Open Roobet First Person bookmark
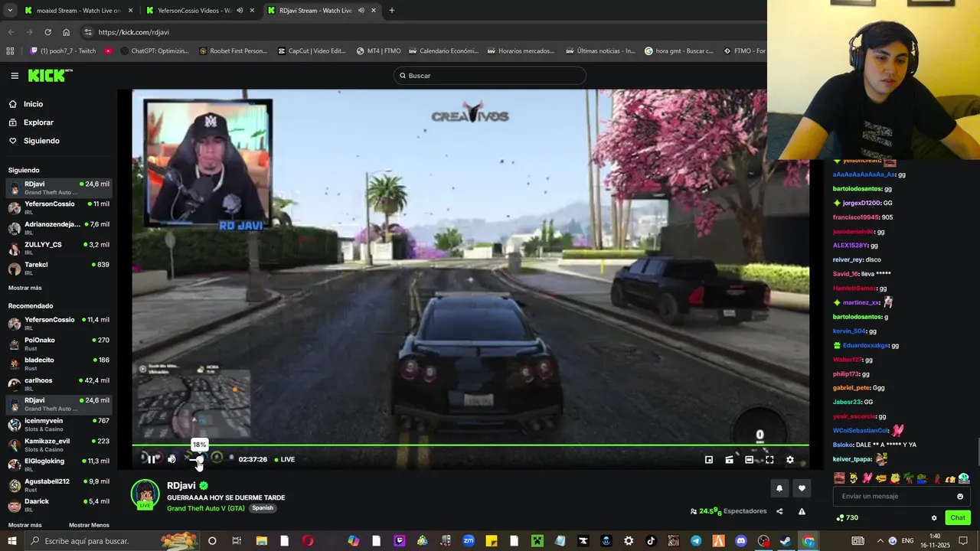This screenshot has height=551, width=980. (x=233, y=51)
